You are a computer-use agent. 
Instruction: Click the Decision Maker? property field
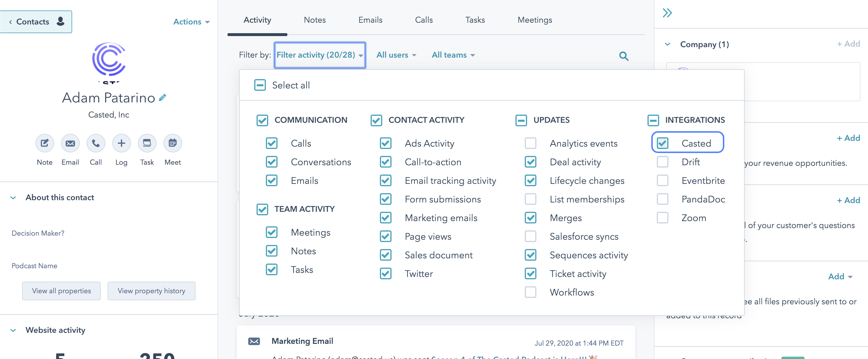(x=38, y=233)
